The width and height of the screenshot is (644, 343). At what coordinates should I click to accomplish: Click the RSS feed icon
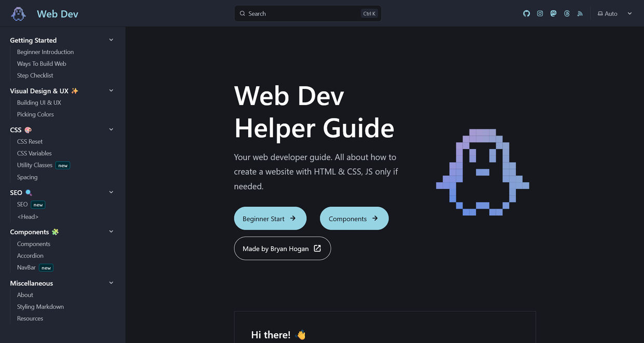coord(580,14)
